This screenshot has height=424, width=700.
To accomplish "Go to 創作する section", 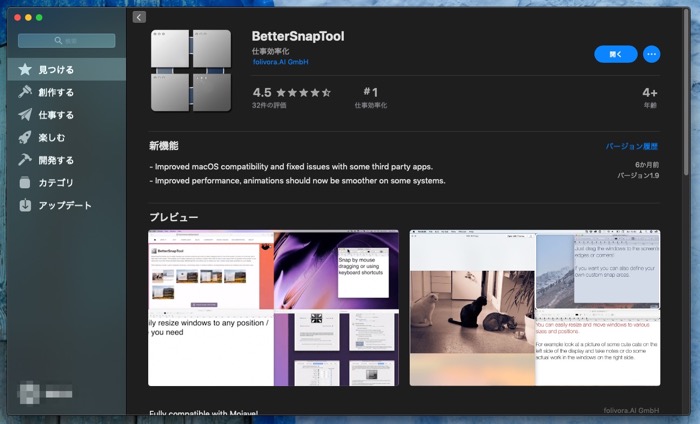I will [x=67, y=92].
